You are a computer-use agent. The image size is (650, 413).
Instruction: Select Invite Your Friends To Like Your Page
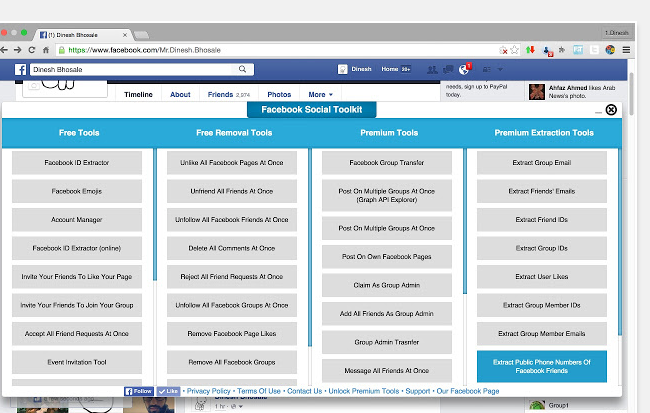point(77,277)
